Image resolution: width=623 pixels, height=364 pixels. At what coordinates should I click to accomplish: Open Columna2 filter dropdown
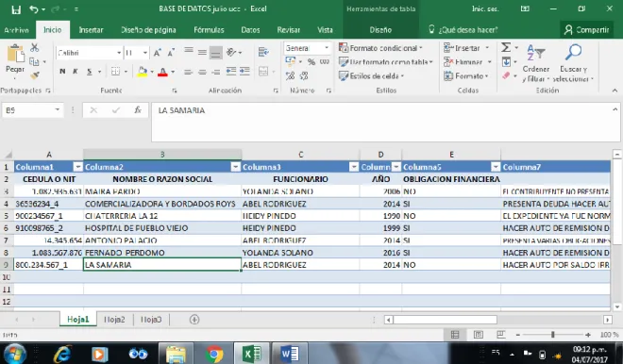click(x=236, y=167)
